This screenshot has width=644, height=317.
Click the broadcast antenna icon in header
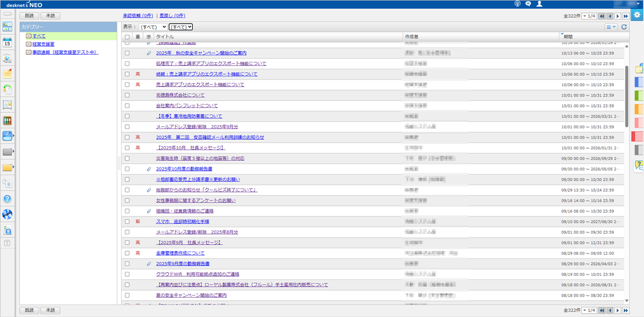tap(517, 4)
